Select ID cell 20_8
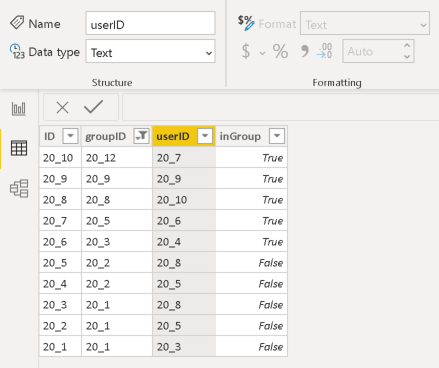Viewport: 439px width, 368px height. click(x=60, y=200)
